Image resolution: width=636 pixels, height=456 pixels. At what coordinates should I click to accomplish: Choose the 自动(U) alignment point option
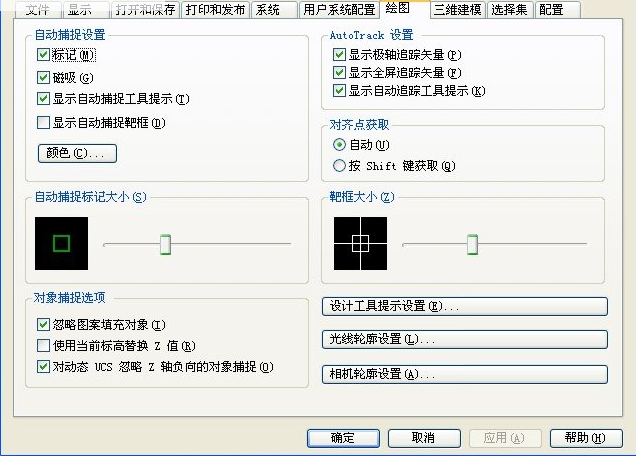(x=340, y=145)
